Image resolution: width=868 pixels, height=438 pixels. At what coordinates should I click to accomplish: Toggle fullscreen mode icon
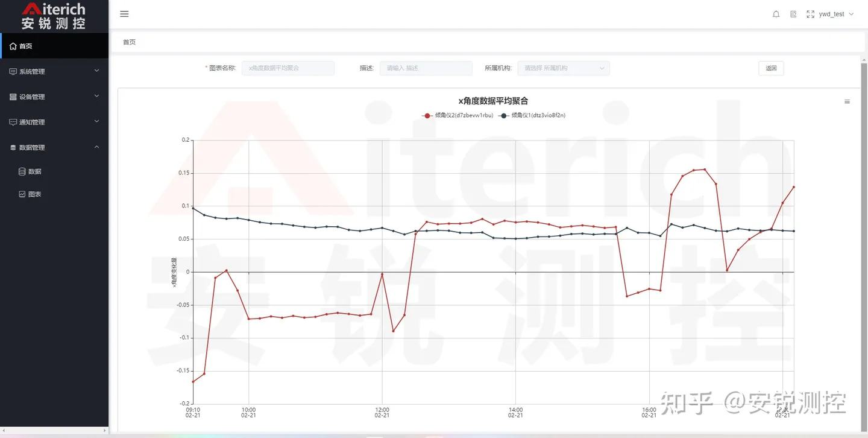(811, 14)
